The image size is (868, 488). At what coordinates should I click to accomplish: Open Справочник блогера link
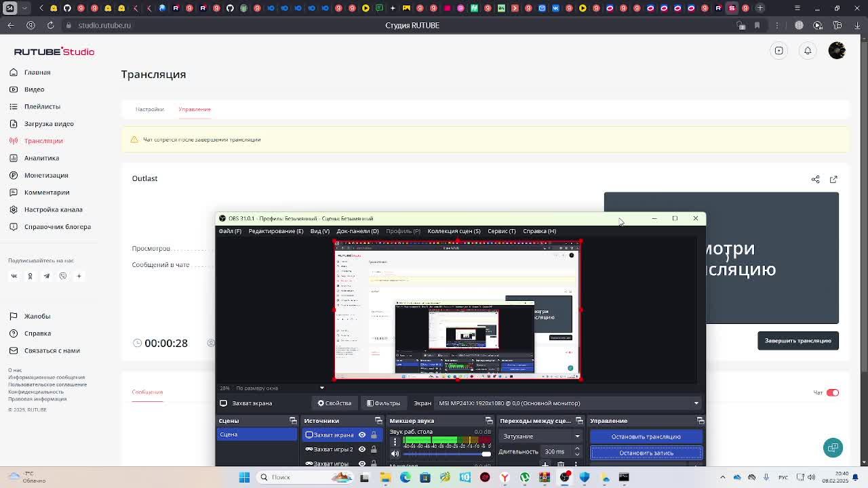coord(50,227)
